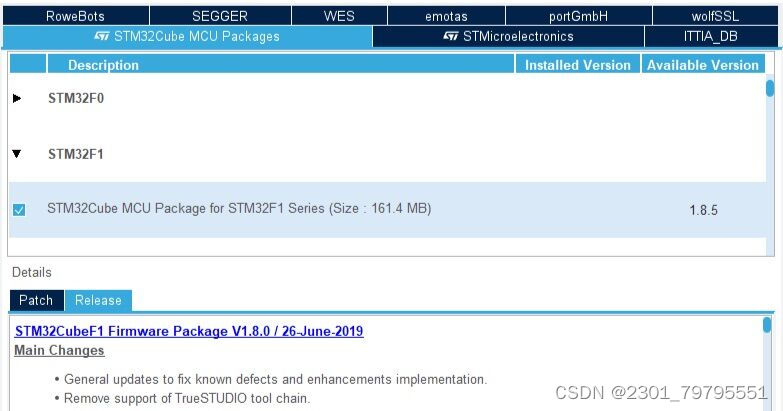The image size is (783, 411).
Task: Open the RoweBots tab
Action: click(x=76, y=16)
